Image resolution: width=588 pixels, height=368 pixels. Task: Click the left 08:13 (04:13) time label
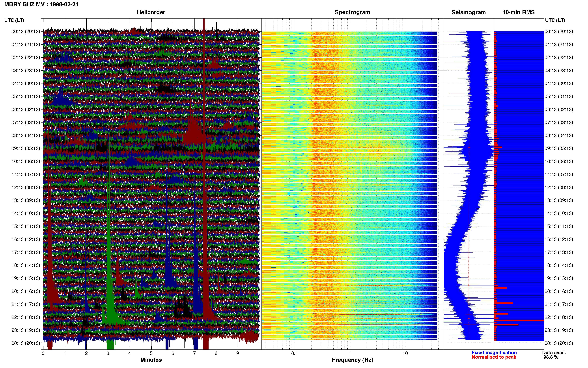pyautogui.click(x=26, y=135)
